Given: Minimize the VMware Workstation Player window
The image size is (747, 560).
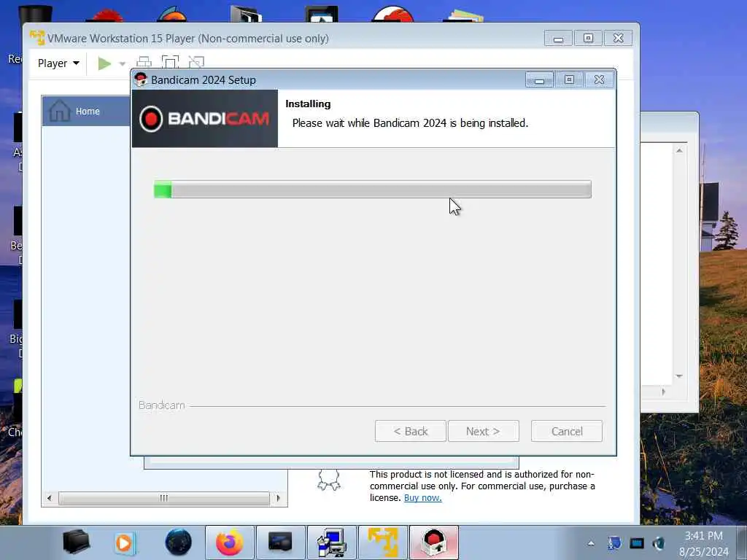Looking at the screenshot, I should click(558, 38).
